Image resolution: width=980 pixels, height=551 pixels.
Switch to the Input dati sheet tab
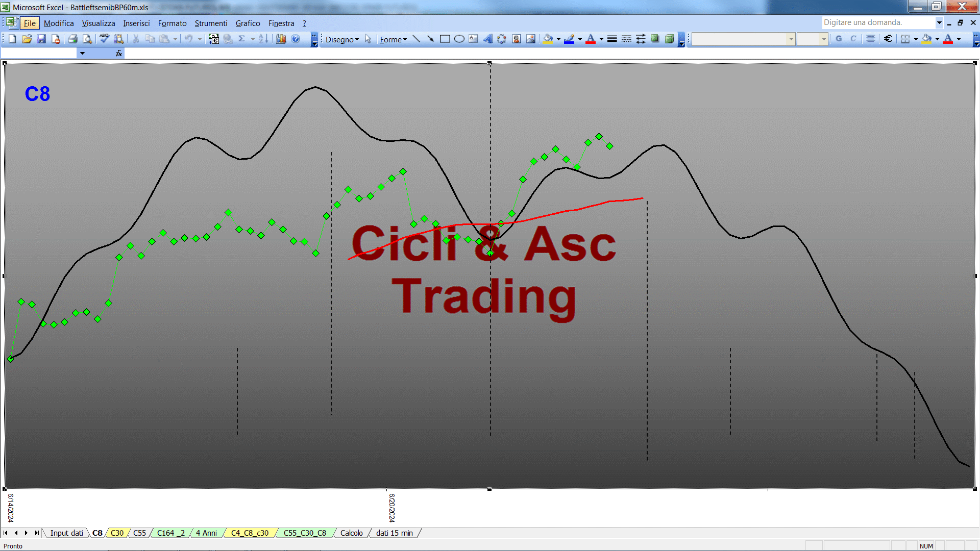(x=66, y=533)
